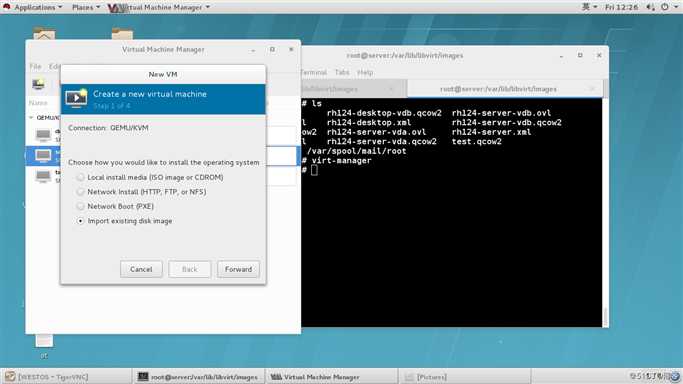Select the third VM icon in manager list

43,176
